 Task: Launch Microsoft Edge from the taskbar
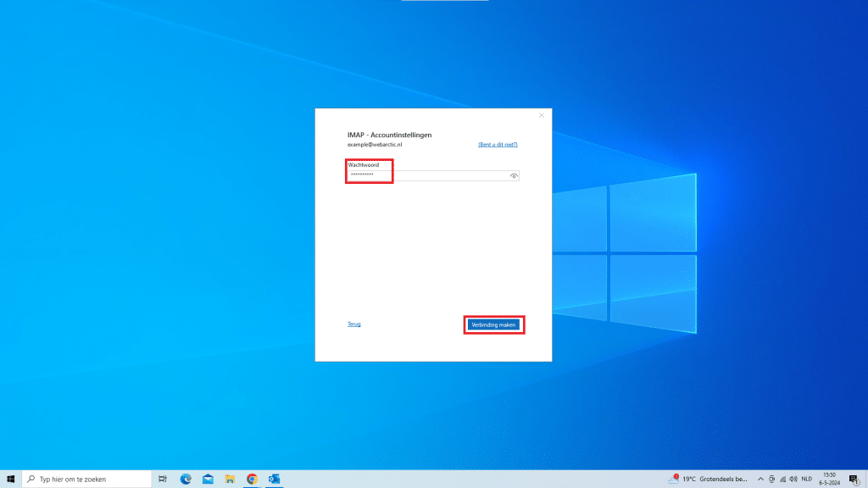click(186, 479)
